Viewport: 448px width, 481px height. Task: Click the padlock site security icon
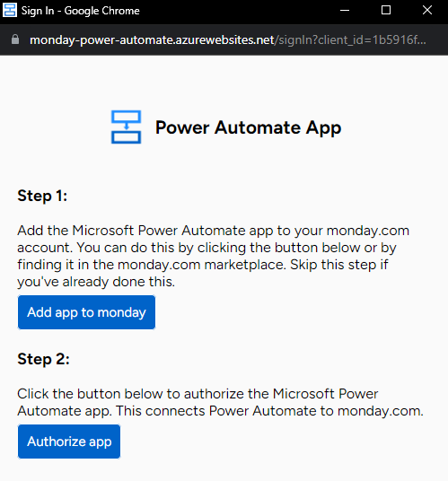click(15, 39)
